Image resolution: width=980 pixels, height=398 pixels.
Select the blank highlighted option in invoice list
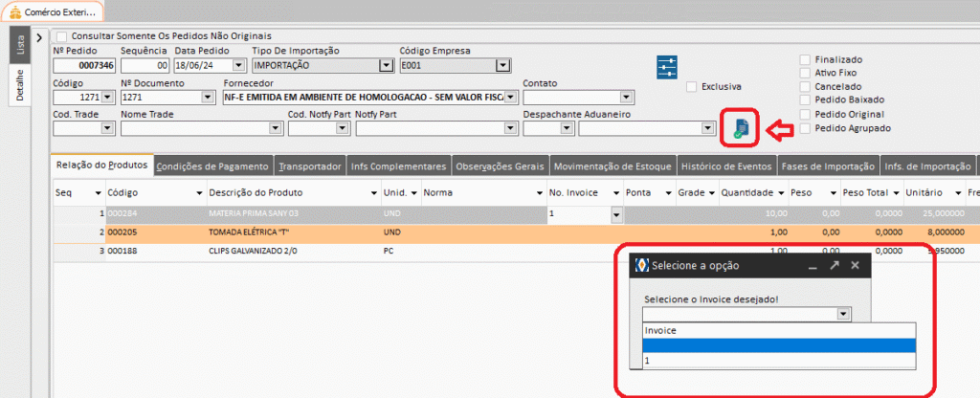779,346
